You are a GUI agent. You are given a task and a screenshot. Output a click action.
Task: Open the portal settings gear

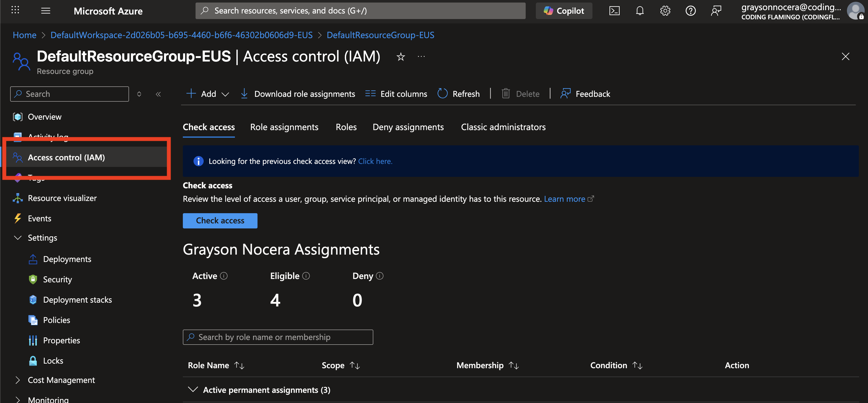pyautogui.click(x=665, y=10)
